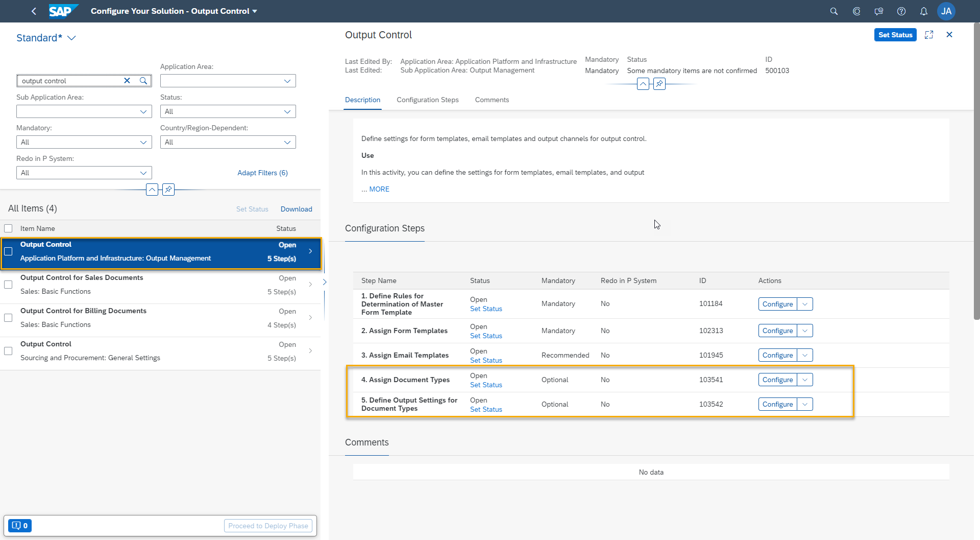Open Configure dropdown arrow for Assign Document Types
The height and width of the screenshot is (540, 980).
point(805,380)
